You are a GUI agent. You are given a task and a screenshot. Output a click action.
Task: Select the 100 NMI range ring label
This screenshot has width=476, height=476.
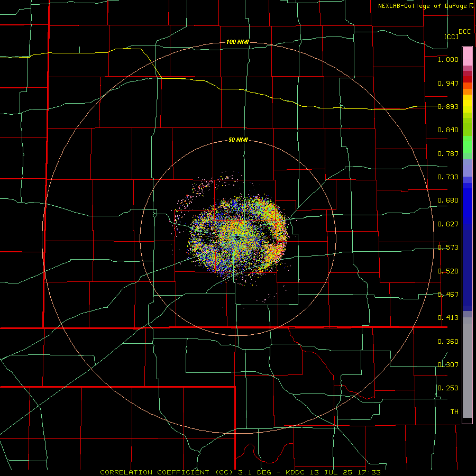click(237, 42)
